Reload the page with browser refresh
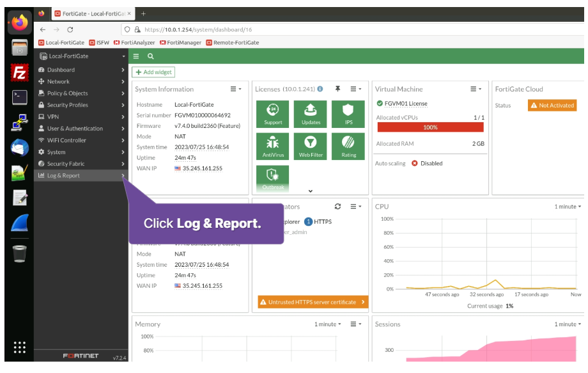This screenshot has height=373, width=588. (x=70, y=29)
